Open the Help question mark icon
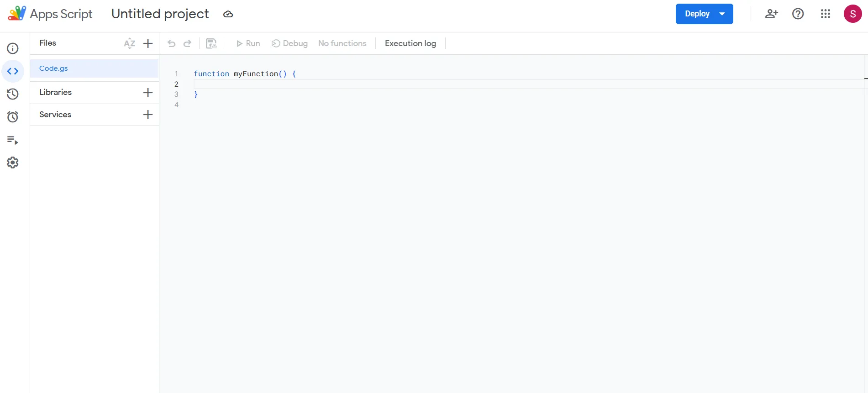The image size is (868, 393). (798, 14)
